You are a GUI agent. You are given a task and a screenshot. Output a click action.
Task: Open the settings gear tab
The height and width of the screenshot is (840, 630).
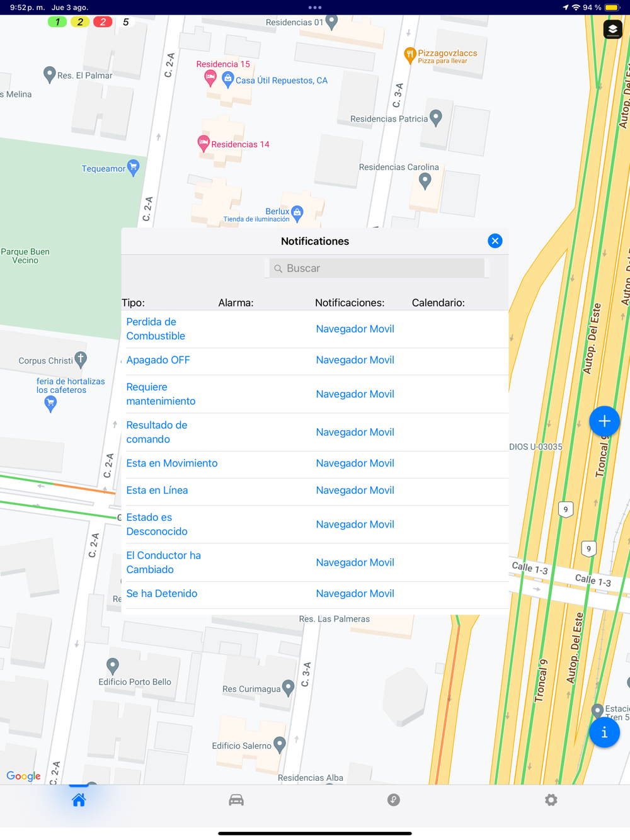point(551,800)
